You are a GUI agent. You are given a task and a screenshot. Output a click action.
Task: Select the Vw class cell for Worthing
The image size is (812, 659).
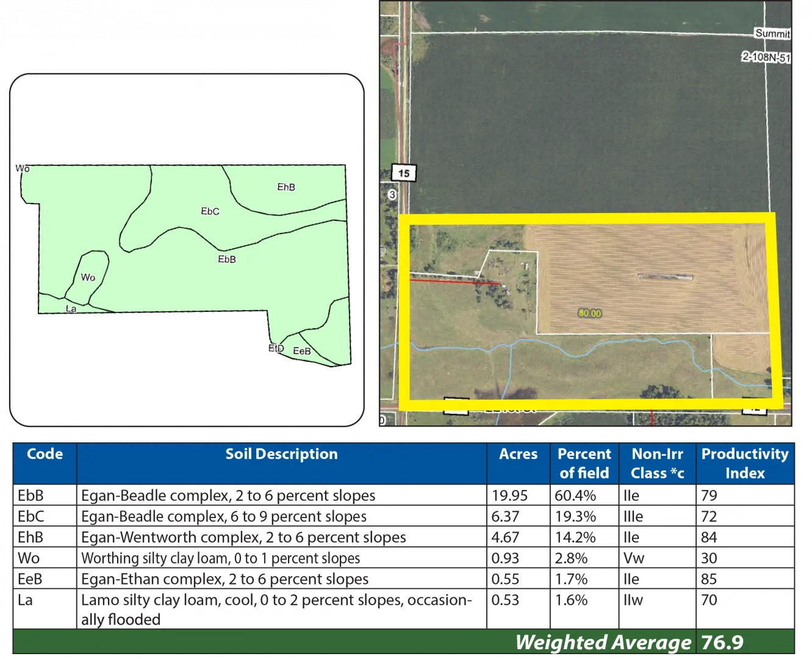click(x=634, y=558)
